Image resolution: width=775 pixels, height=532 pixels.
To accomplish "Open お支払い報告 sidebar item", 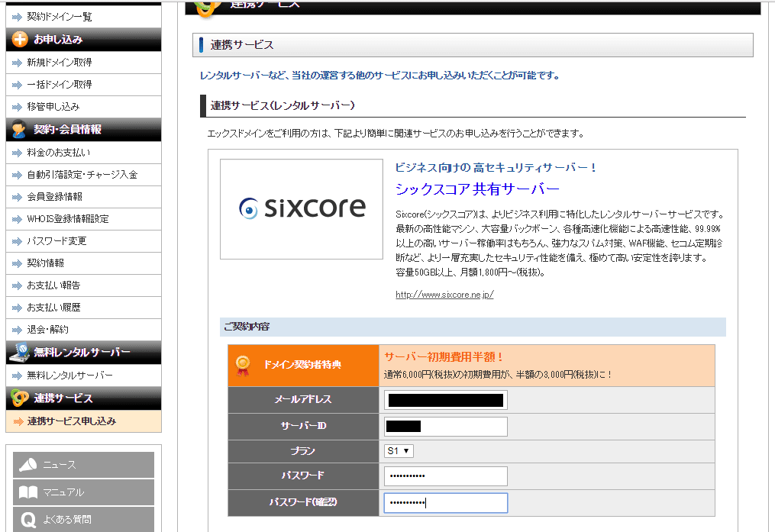I will coord(83,285).
